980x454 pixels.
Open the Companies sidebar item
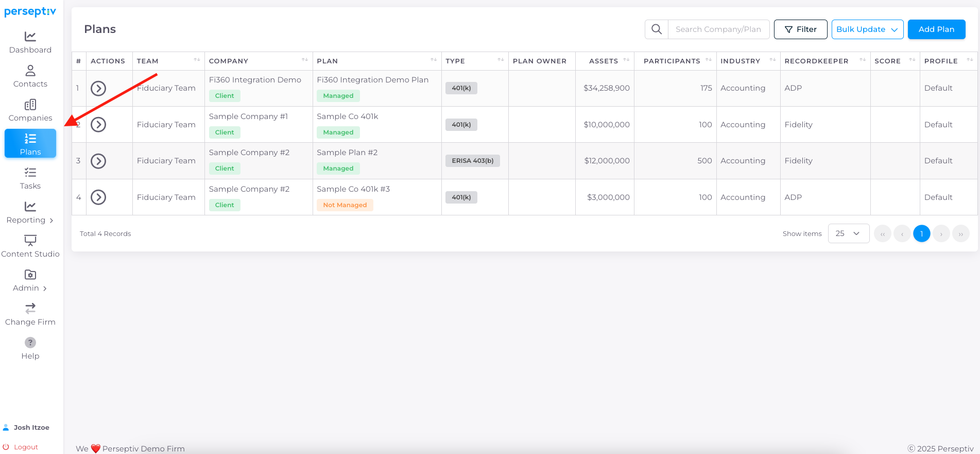pos(30,110)
